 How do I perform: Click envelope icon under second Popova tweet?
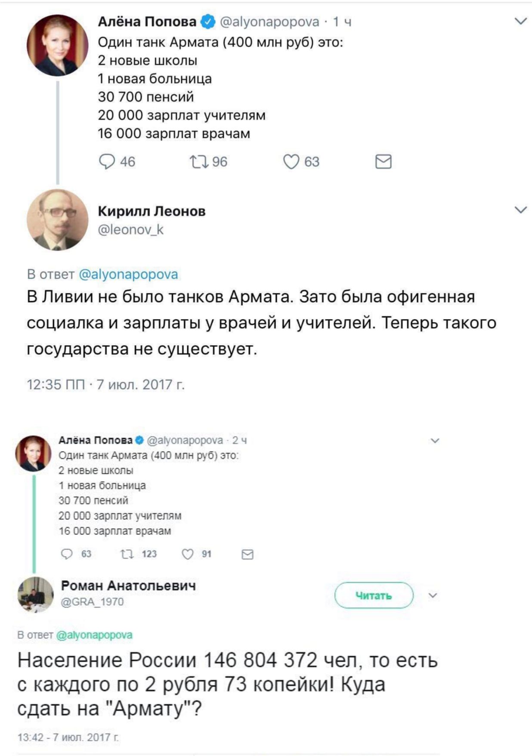[247, 554]
